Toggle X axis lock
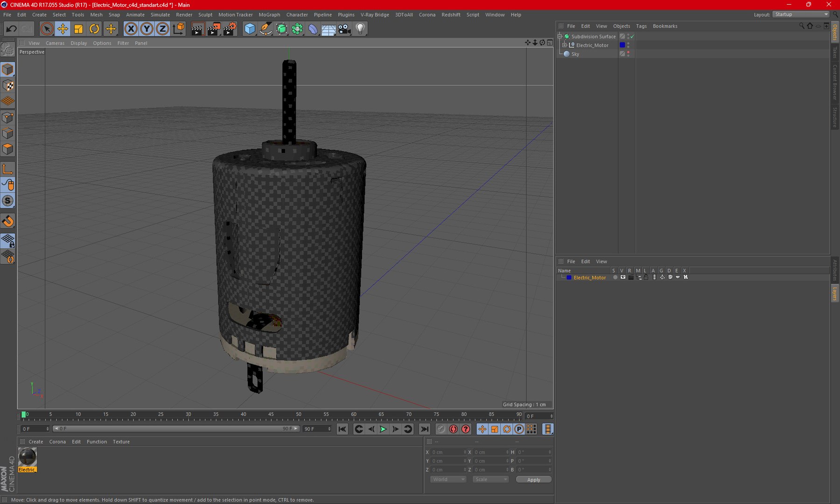 [131, 29]
